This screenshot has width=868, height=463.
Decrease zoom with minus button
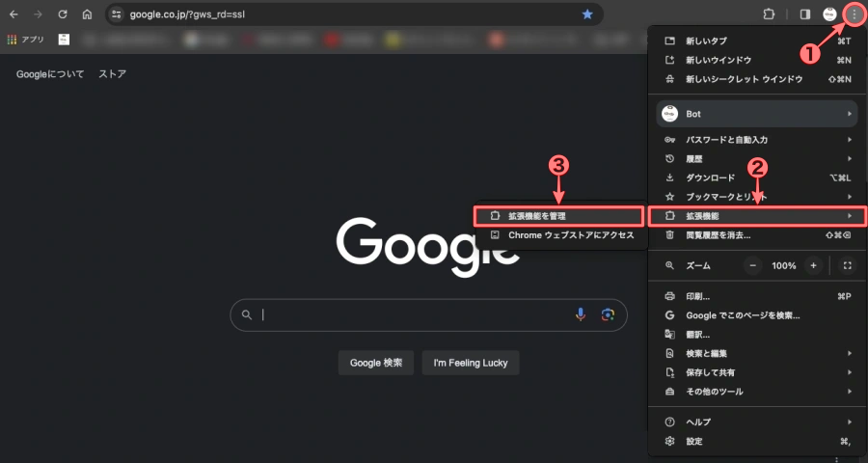point(753,266)
